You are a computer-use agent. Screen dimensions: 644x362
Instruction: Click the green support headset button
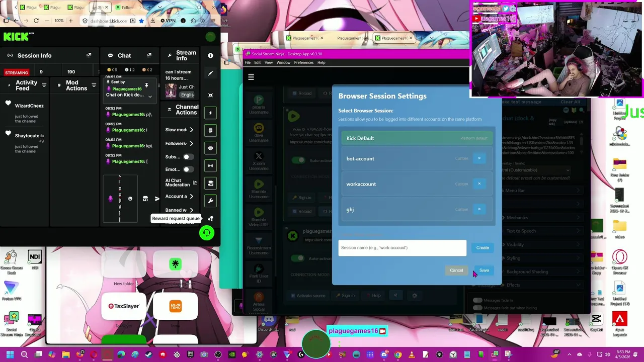tap(207, 233)
